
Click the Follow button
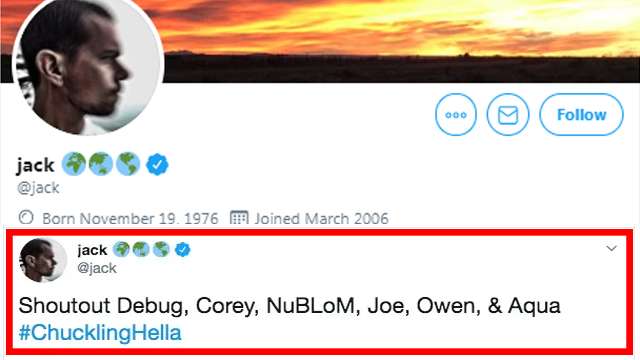click(581, 115)
